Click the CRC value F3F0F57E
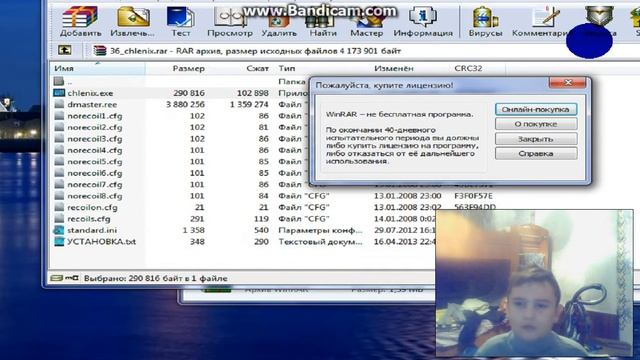This screenshot has height=360, width=640. click(x=473, y=196)
